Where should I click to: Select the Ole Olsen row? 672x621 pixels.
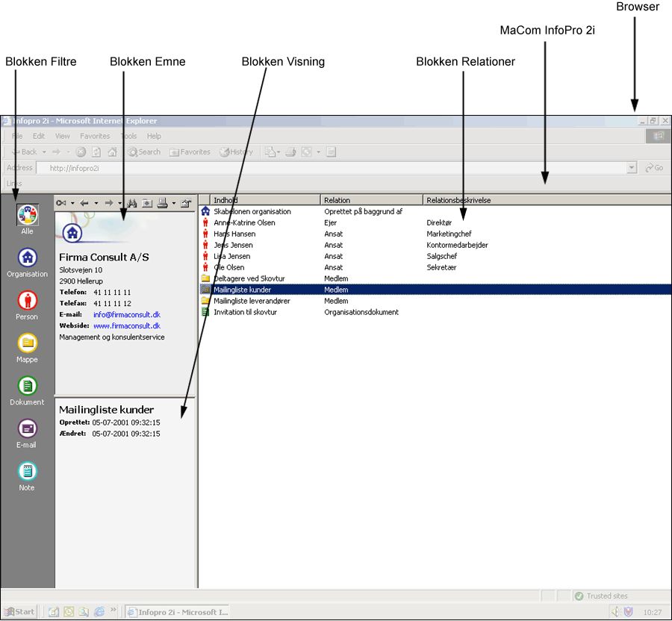click(435, 267)
